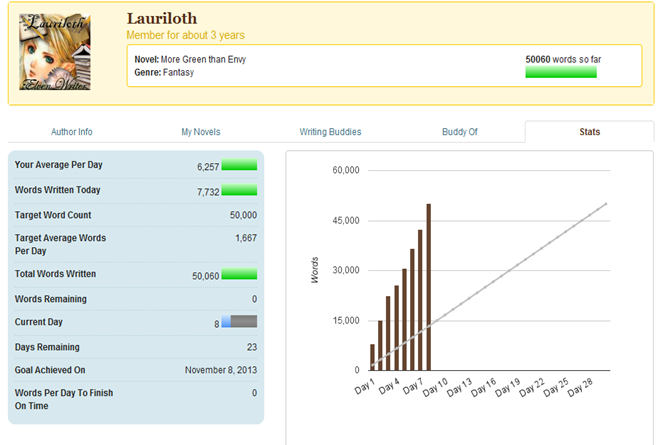Click the novel title More Green than Envy
Image resolution: width=658 pixels, height=445 pixels.
click(x=203, y=59)
